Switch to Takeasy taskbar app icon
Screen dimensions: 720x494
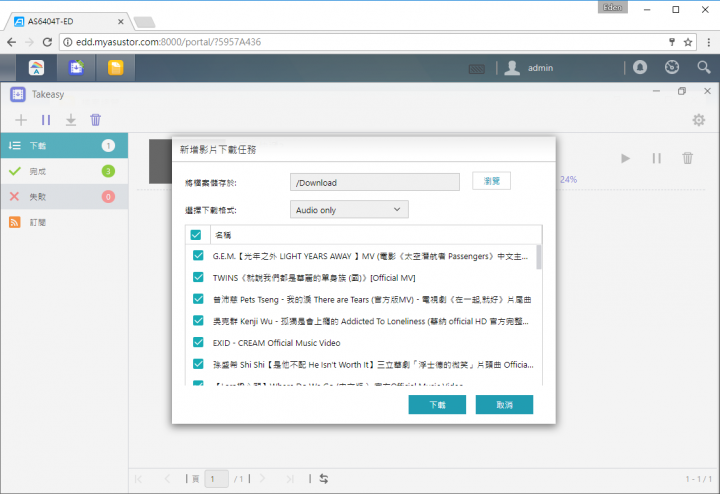coord(76,68)
